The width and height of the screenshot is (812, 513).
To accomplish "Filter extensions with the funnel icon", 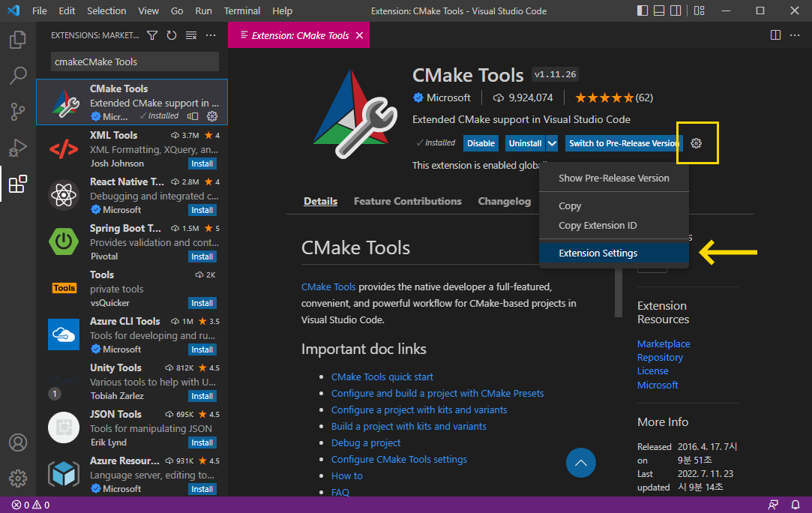I will [x=152, y=35].
